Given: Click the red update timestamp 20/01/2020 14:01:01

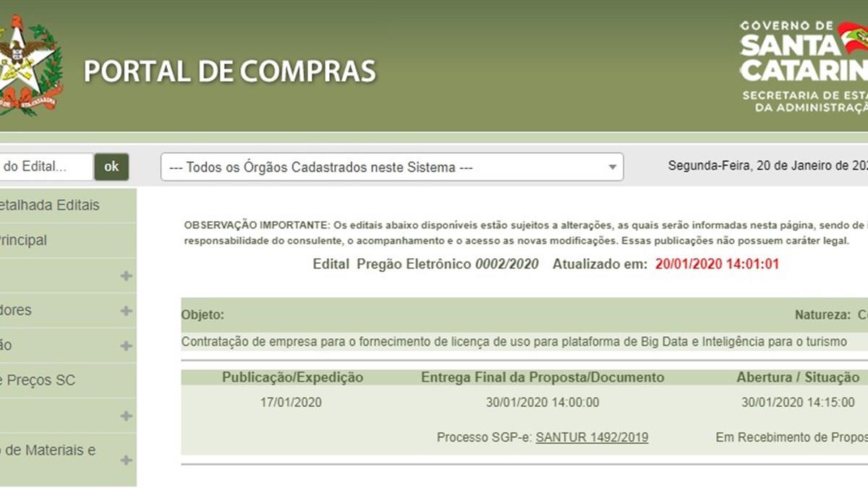Looking at the screenshot, I should click(717, 264).
